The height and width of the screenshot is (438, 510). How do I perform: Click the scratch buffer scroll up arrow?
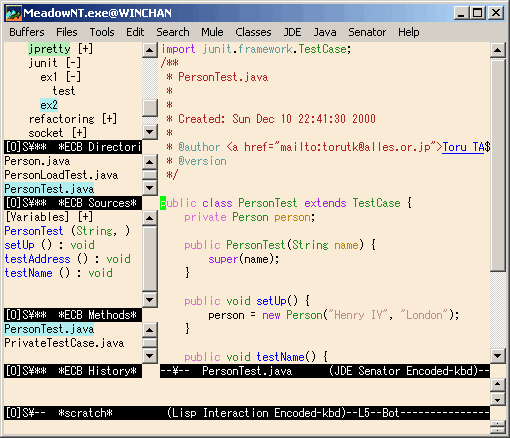(497, 384)
